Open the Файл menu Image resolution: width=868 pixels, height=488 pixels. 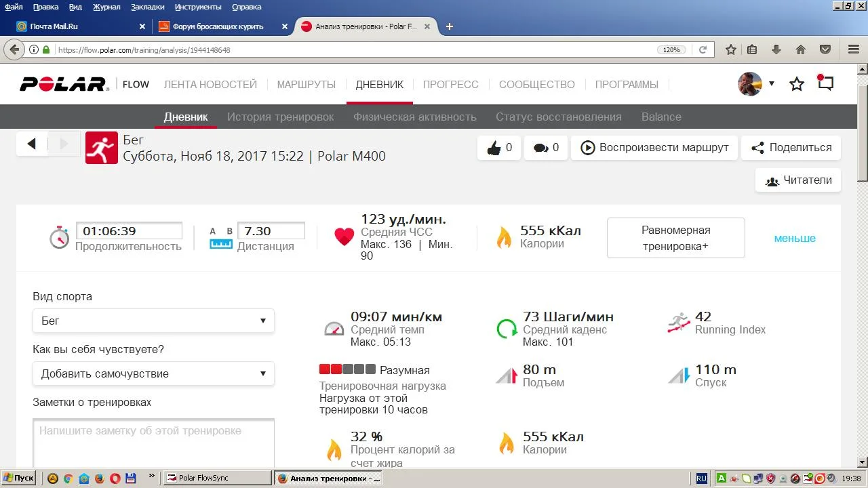pyautogui.click(x=14, y=7)
